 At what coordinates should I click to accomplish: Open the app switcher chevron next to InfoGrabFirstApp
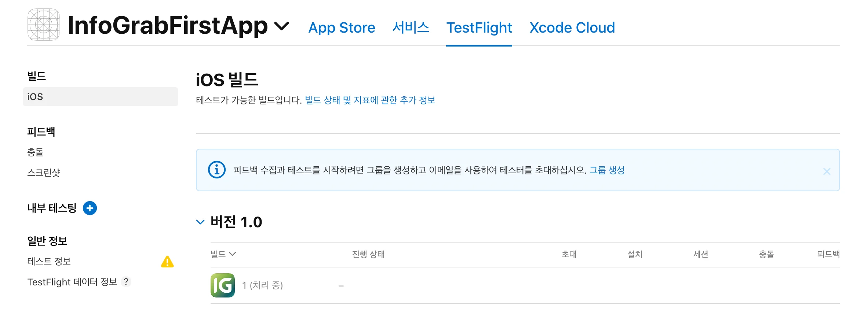coord(282,26)
